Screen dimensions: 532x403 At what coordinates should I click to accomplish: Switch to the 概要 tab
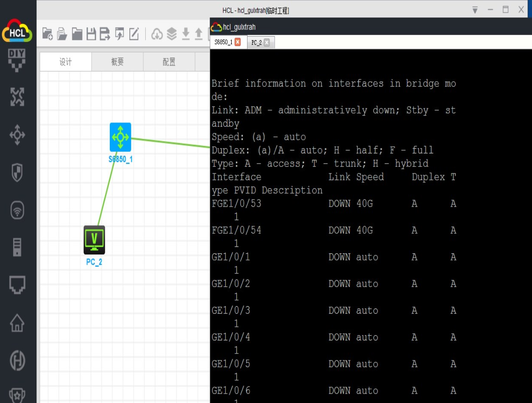pos(117,62)
